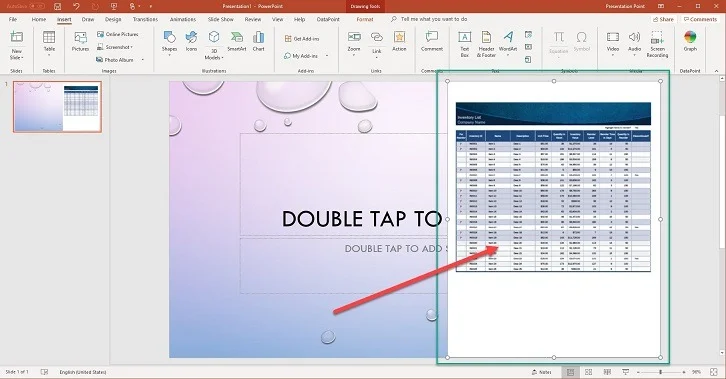
Task: Open the Drawing Tools Format tab
Action: point(365,19)
